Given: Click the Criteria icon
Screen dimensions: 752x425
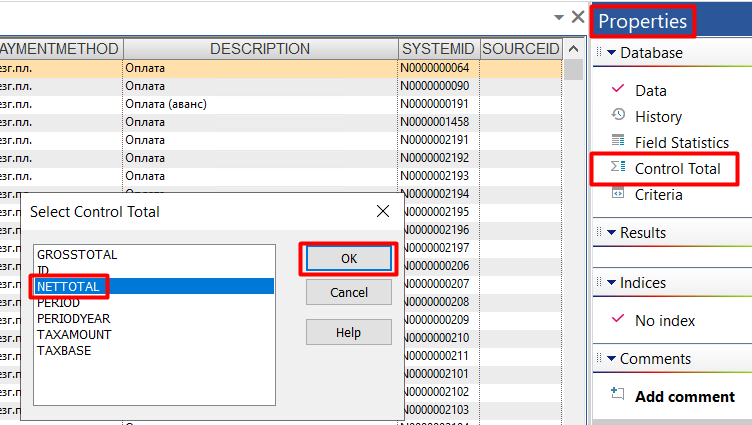Looking at the screenshot, I should tap(618, 193).
